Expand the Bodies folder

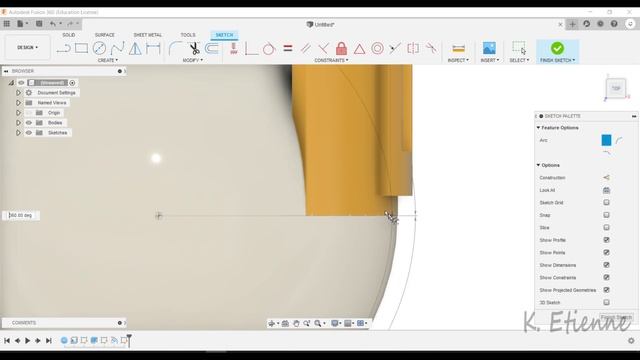(x=18, y=122)
